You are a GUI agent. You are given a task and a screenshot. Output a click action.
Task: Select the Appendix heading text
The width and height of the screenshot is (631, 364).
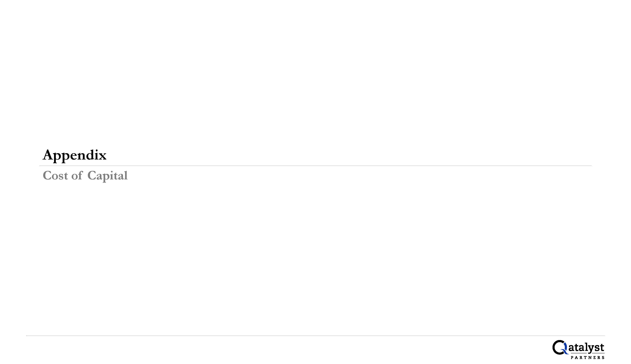pos(74,155)
